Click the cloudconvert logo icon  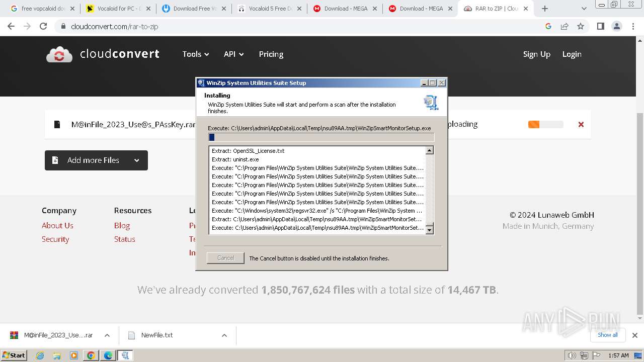59,54
